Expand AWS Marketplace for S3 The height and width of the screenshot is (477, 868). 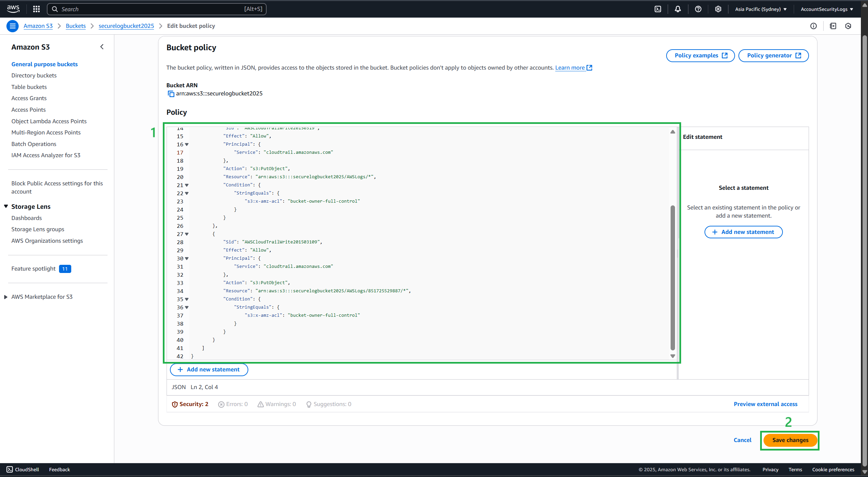[6, 297]
